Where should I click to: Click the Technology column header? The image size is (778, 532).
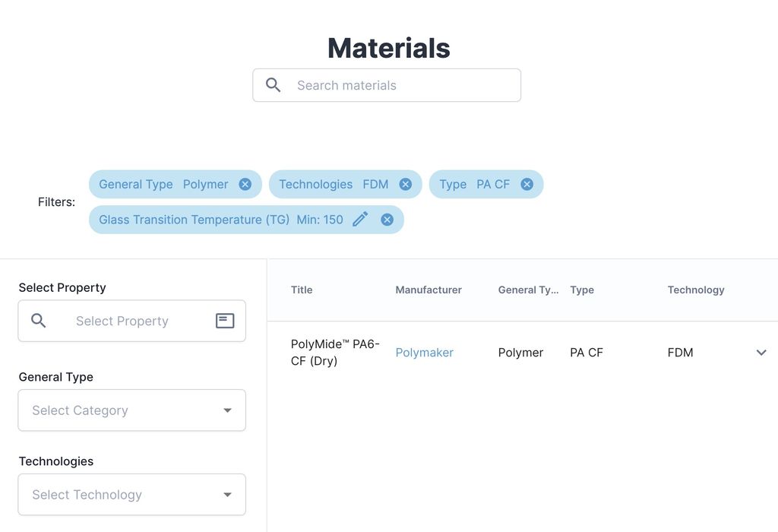pos(695,290)
